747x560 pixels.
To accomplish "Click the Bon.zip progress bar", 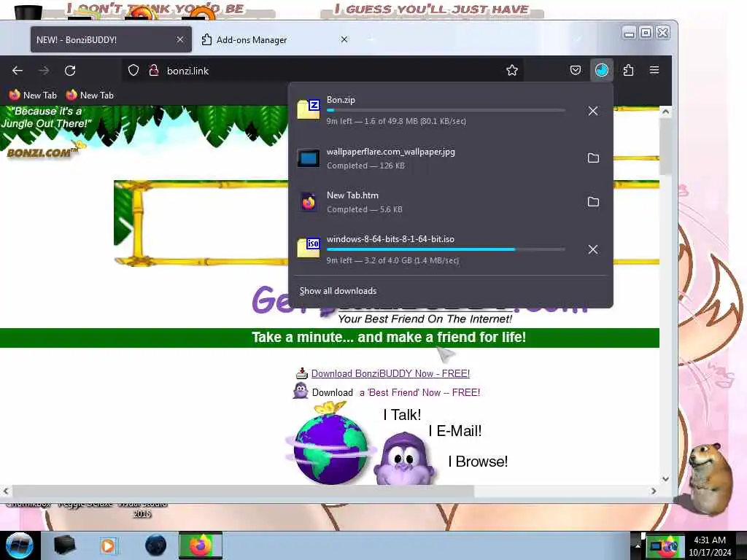I will coord(446,110).
